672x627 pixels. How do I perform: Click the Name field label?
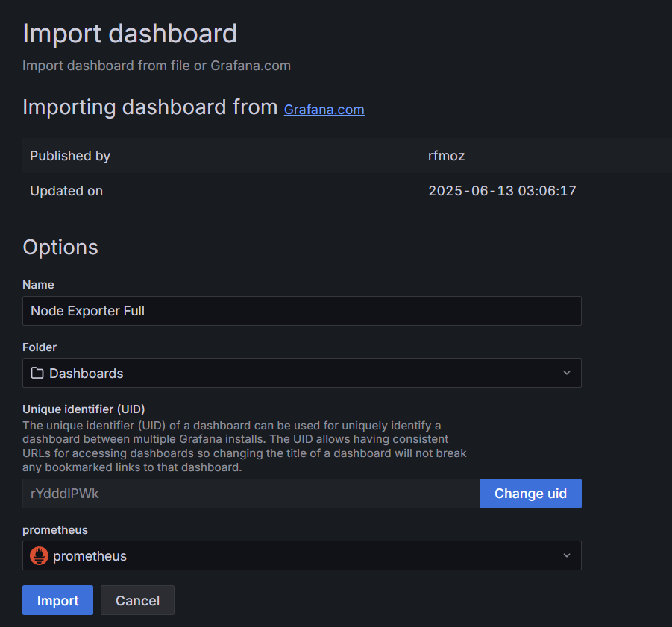coord(38,285)
